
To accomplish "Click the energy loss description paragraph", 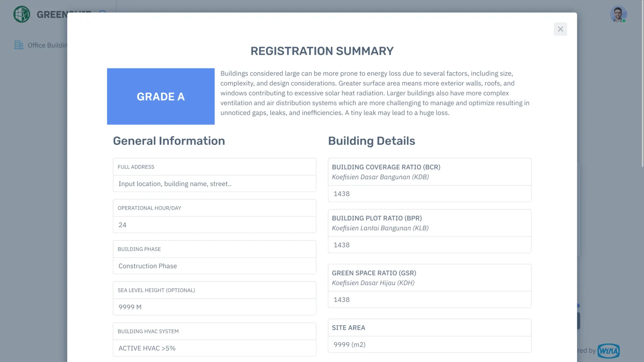I will point(375,93).
